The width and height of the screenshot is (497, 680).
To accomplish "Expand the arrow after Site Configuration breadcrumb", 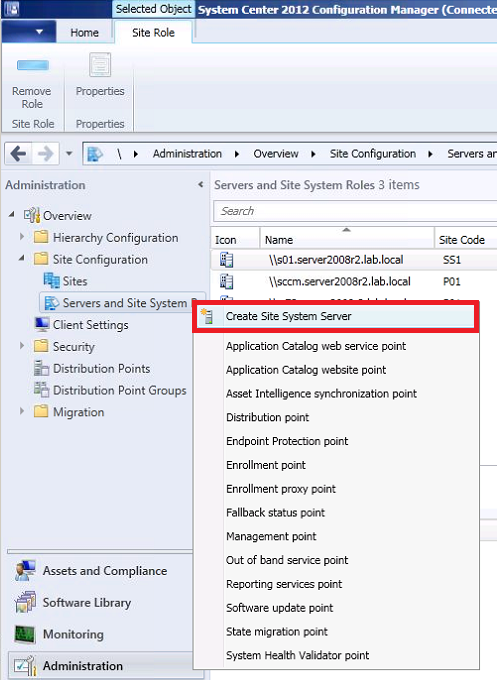I will [x=430, y=154].
